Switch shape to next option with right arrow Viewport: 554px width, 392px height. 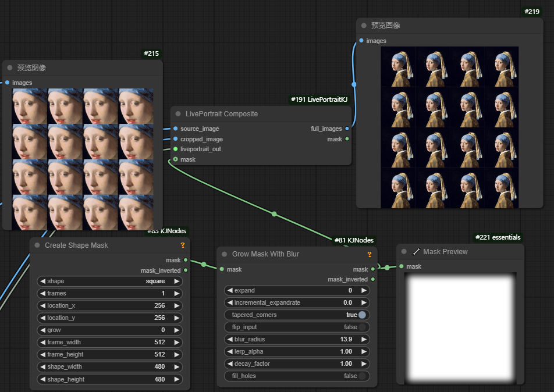[177, 281]
